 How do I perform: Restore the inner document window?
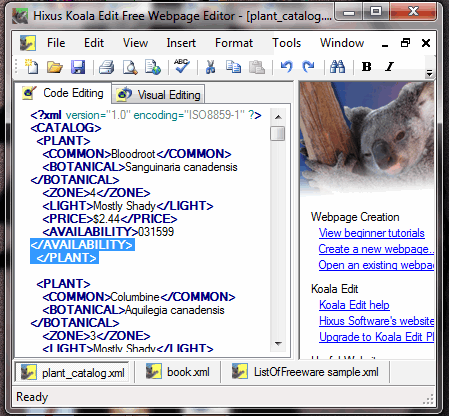coord(405,43)
